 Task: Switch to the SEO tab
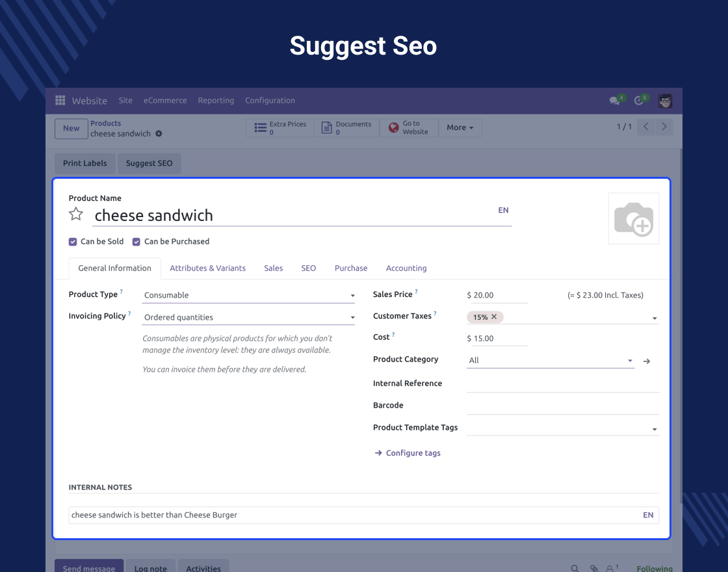(308, 268)
